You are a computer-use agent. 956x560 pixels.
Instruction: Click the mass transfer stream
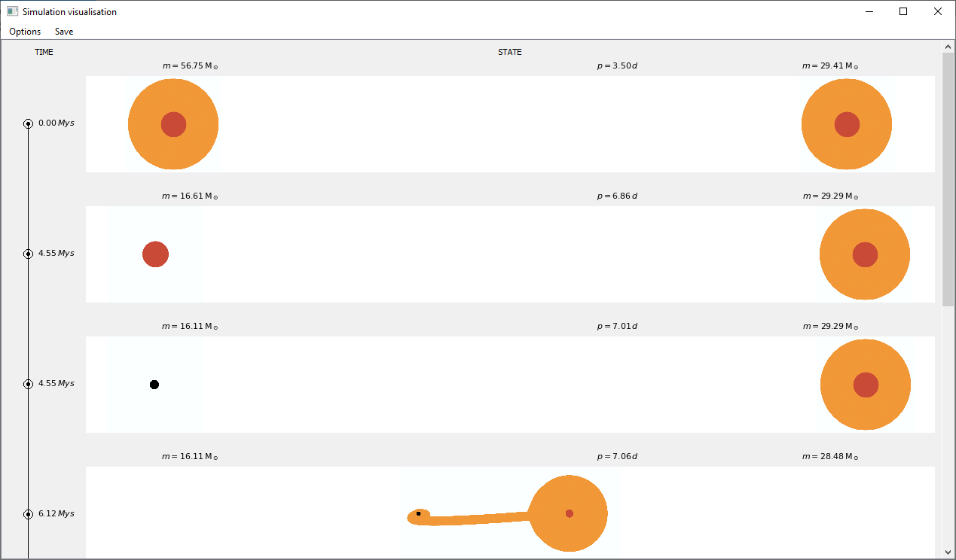(x=475, y=519)
